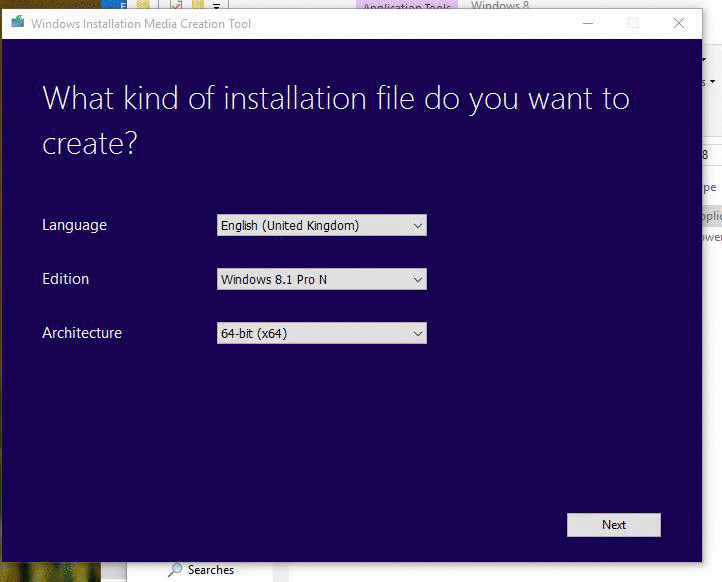Minimize the Media Creation Tool window
The width and height of the screenshot is (722, 582).
tap(588, 23)
